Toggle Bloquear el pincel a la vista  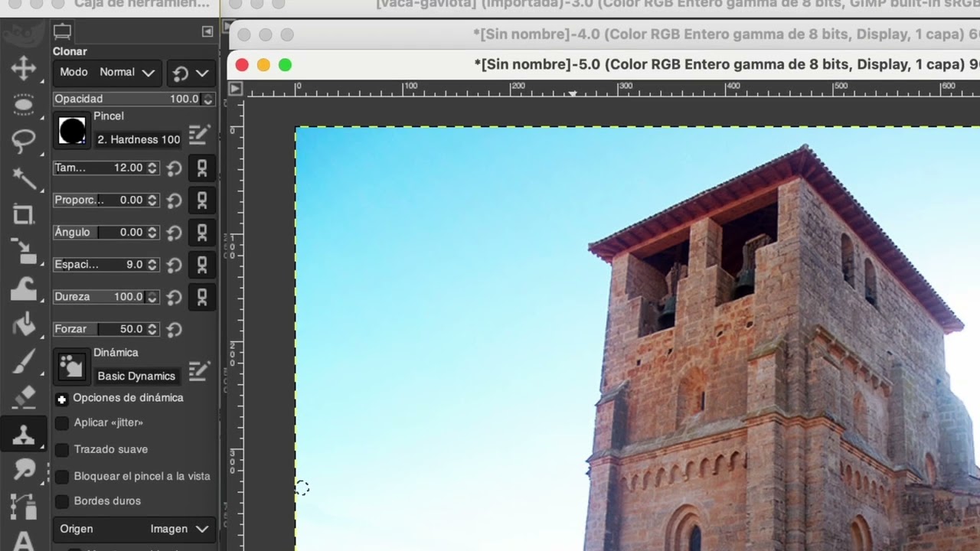coord(62,476)
